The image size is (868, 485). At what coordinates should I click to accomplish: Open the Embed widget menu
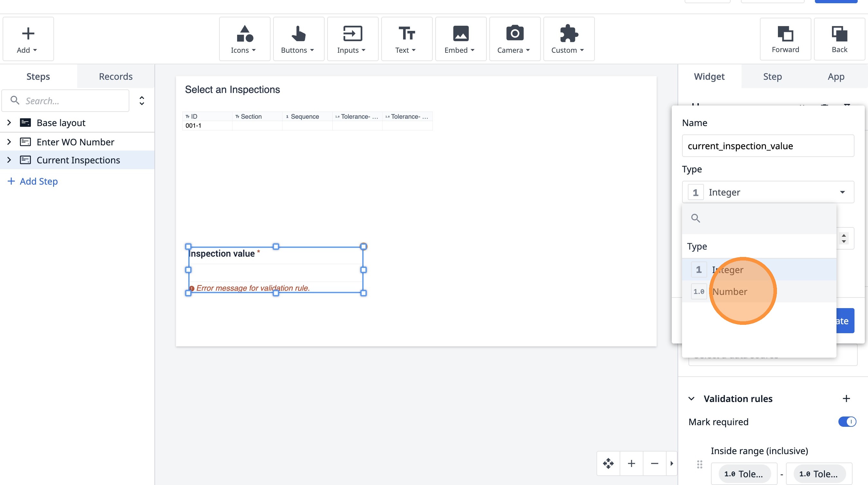[x=460, y=39]
